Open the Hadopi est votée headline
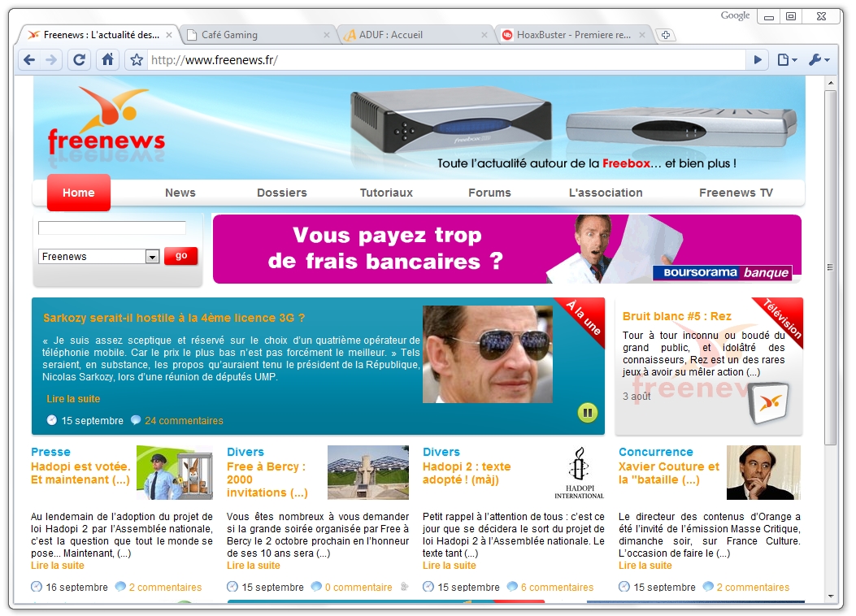Viewport: 856px width, 616px height. click(x=80, y=473)
